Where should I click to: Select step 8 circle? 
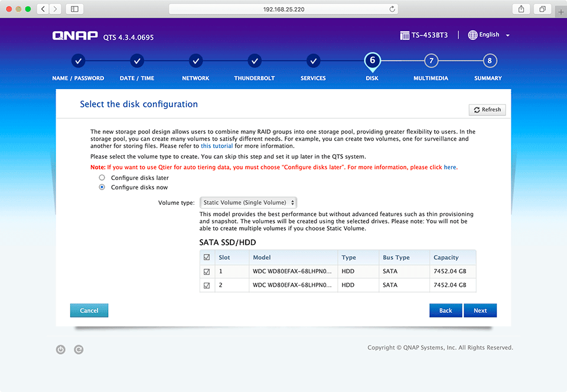pyautogui.click(x=490, y=61)
